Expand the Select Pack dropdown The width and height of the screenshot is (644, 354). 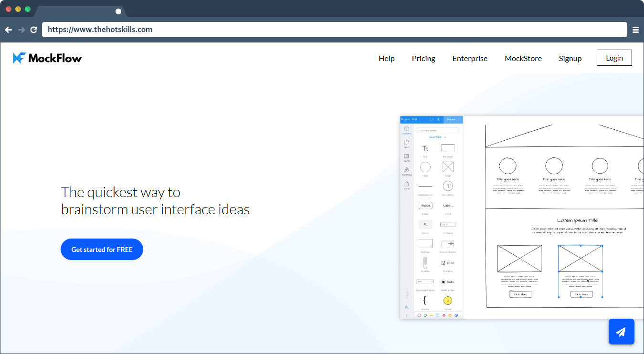(437, 137)
